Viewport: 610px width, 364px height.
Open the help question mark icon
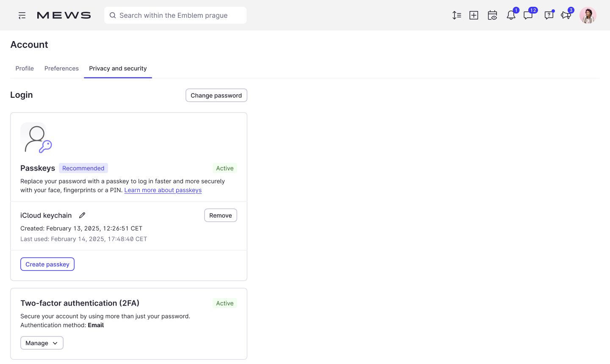pyautogui.click(x=549, y=15)
